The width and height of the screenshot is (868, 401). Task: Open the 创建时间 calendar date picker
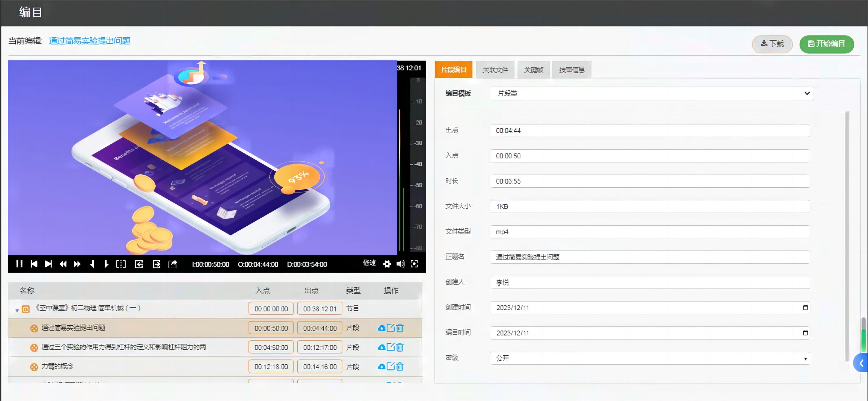coord(805,308)
